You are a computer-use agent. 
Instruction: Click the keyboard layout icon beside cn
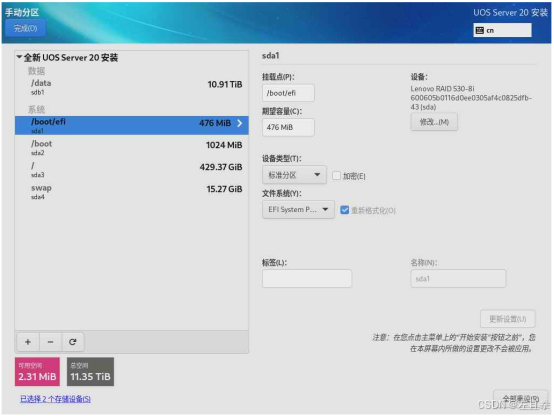pyautogui.click(x=479, y=30)
